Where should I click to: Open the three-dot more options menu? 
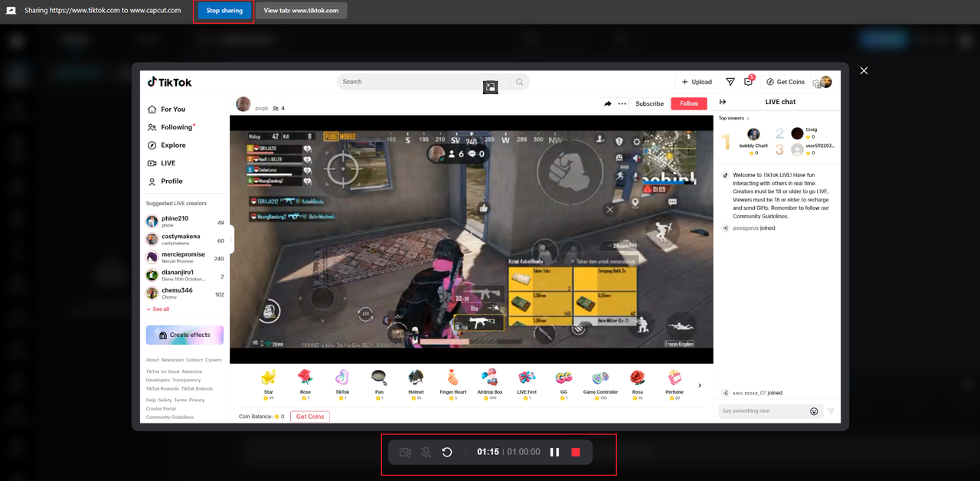622,103
